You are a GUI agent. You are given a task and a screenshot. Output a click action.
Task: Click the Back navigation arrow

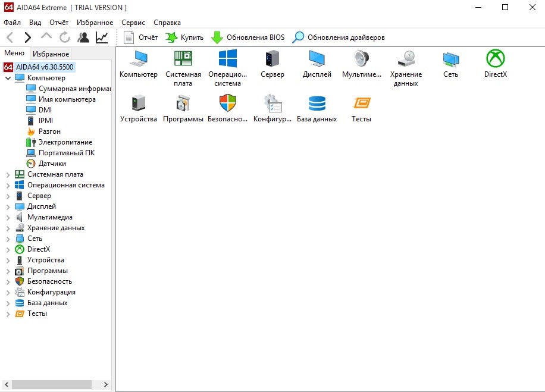click(10, 37)
